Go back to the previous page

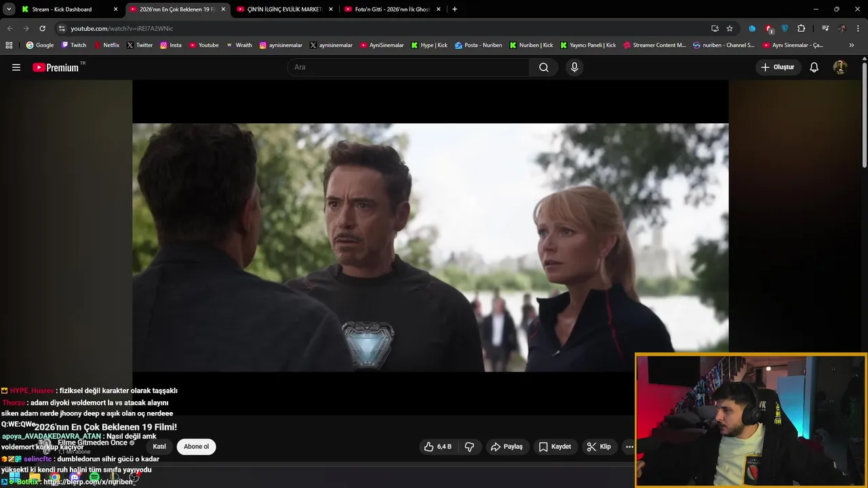pos(9,28)
